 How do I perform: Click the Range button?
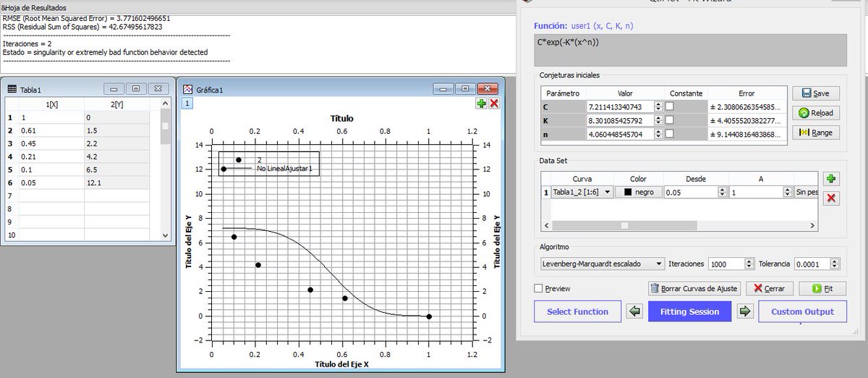click(816, 133)
